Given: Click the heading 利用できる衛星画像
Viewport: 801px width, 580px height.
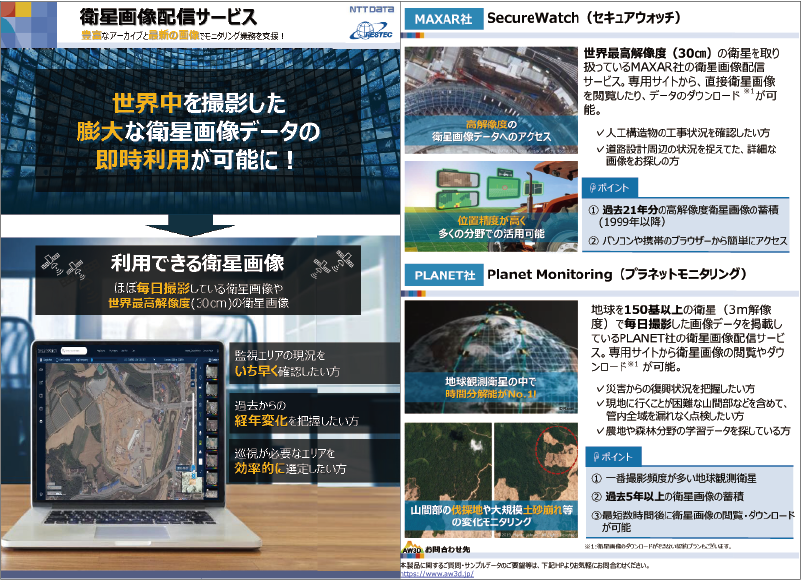Looking at the screenshot, I should click(198, 263).
